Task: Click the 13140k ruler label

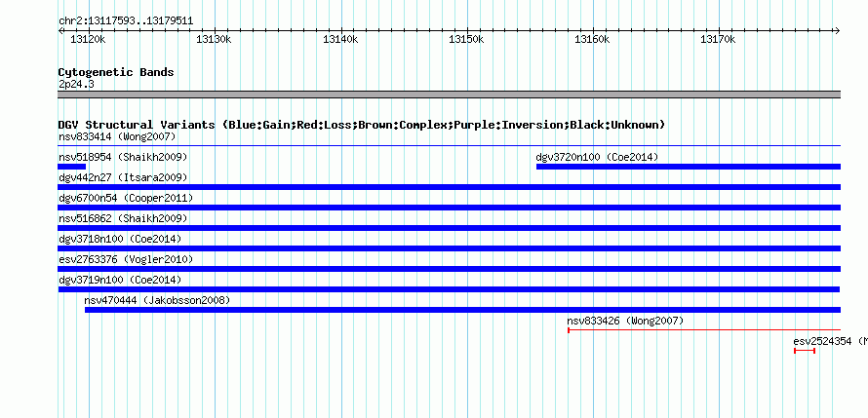Action: click(x=340, y=39)
